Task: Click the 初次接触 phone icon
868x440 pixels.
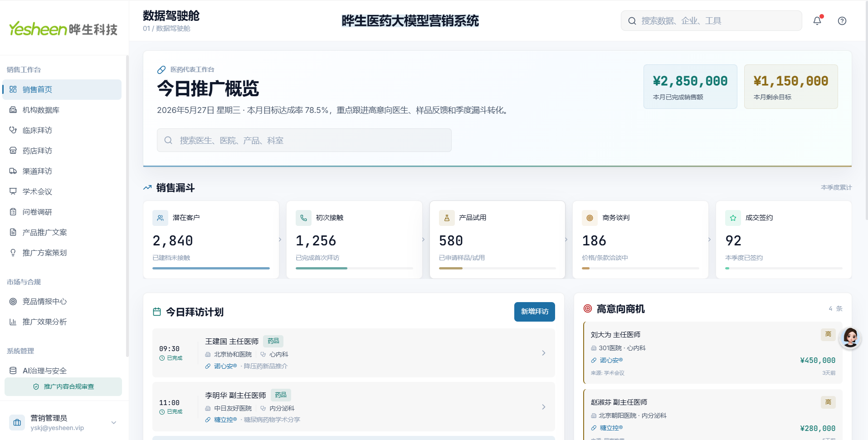Action: click(x=303, y=218)
